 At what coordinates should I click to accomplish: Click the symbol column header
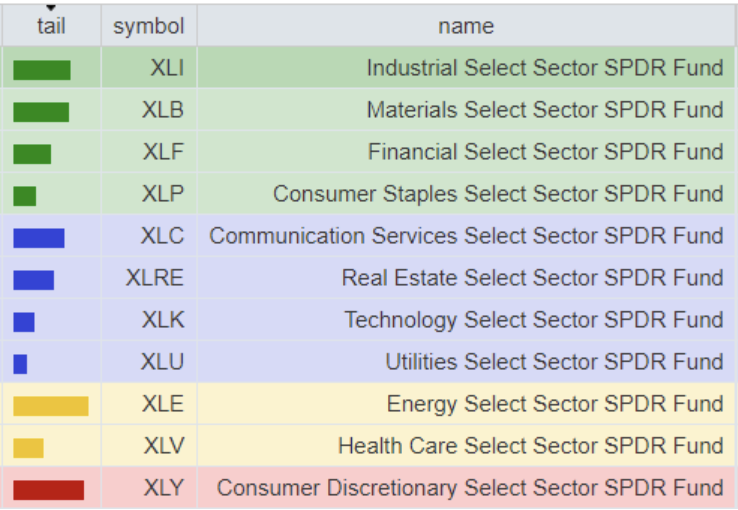click(x=148, y=27)
